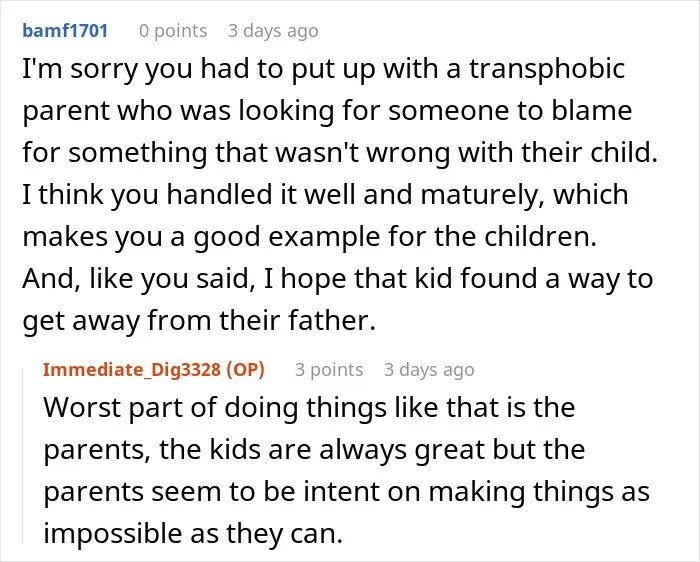Click the line 'makes you a good example'

click(310, 237)
